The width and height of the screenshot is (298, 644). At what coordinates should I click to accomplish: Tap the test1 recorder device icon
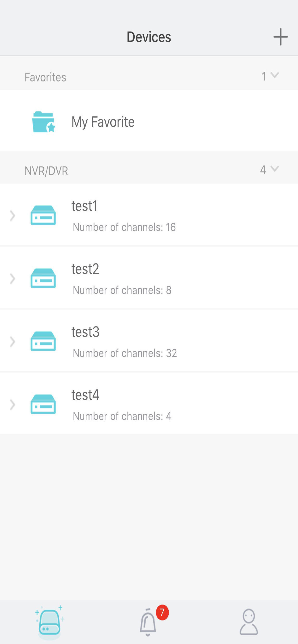[x=43, y=215]
